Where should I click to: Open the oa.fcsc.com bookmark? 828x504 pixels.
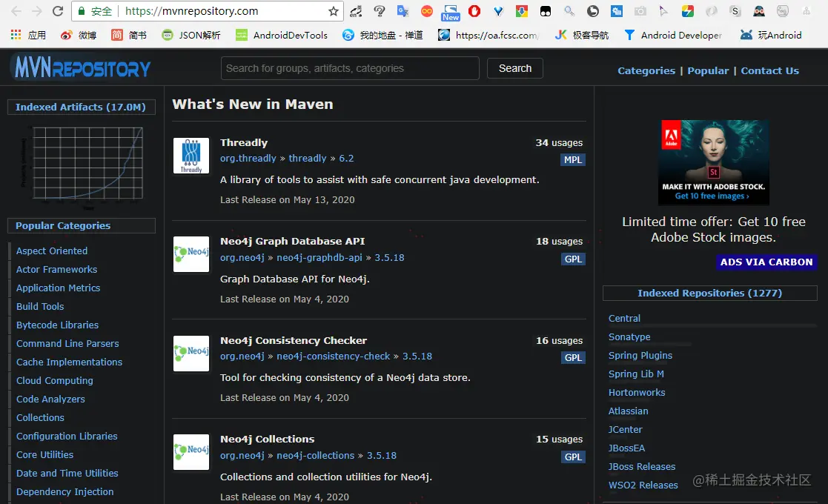(489, 35)
